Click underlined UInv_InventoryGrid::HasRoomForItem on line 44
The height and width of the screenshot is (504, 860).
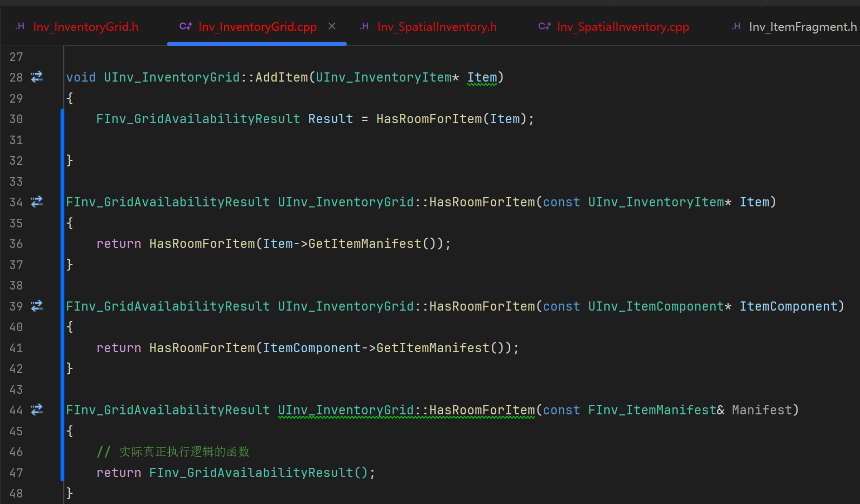coord(406,410)
